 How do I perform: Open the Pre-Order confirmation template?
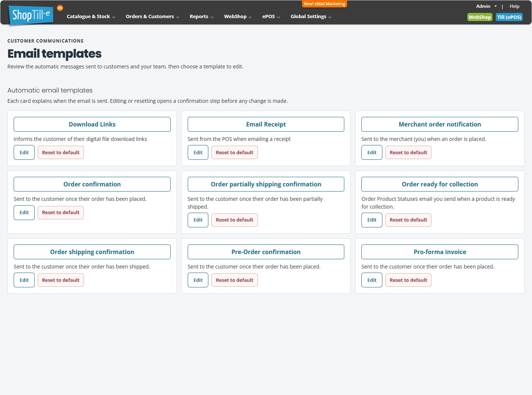pyautogui.click(x=266, y=252)
